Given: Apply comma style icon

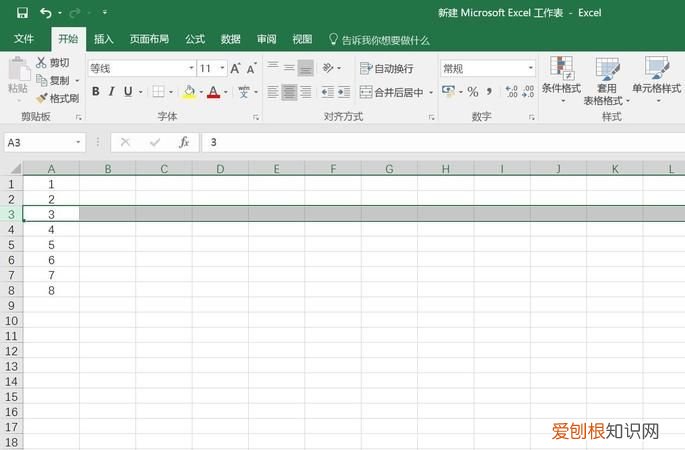Looking at the screenshot, I should (489, 92).
